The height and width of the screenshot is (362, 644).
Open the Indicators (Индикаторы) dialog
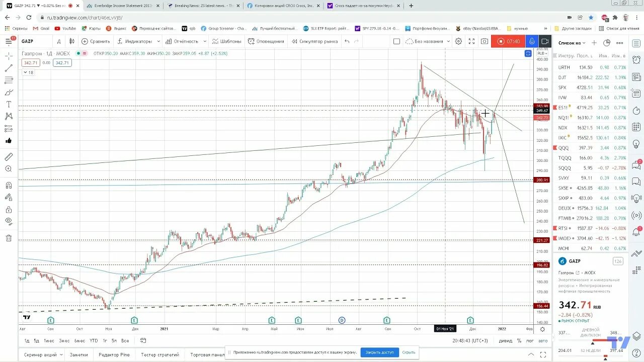pos(134,41)
